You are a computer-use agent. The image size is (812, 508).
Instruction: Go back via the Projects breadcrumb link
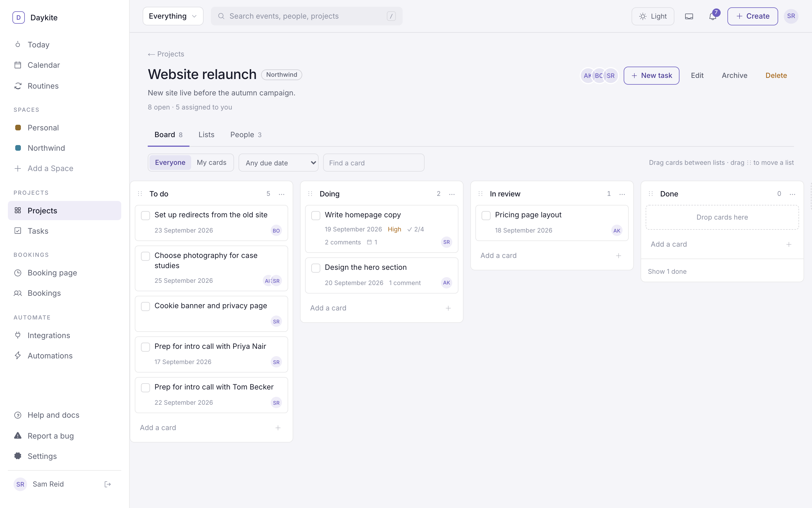(166, 54)
